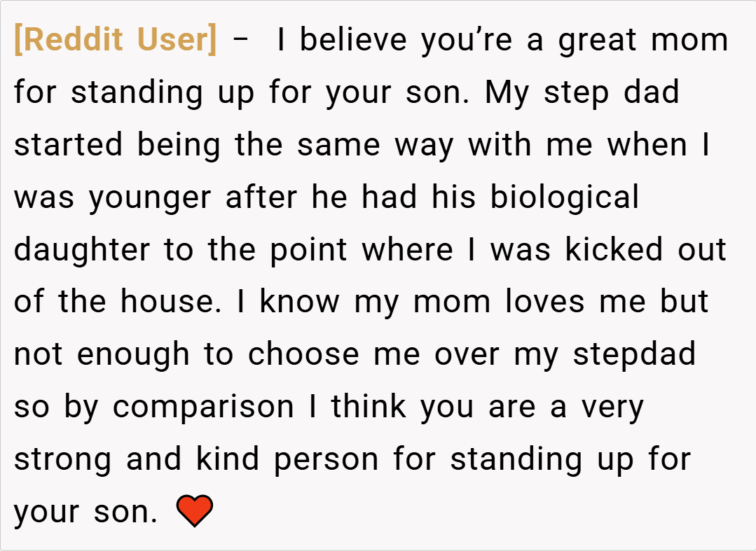Click the word "biological"

564,197
